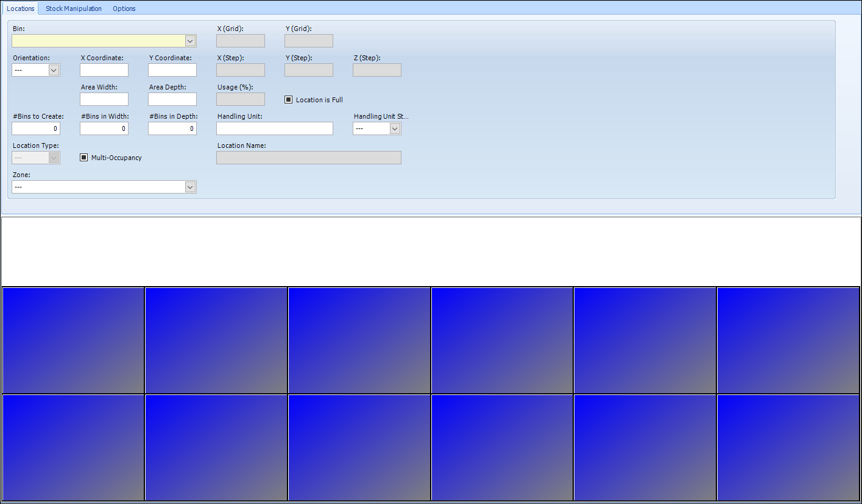Select the Locations tab
The image size is (862, 504).
pos(20,9)
